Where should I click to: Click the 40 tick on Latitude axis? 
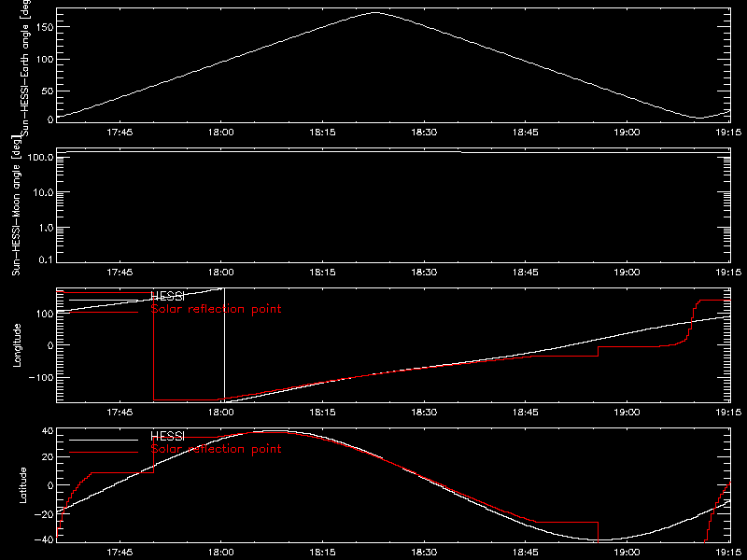click(48, 431)
